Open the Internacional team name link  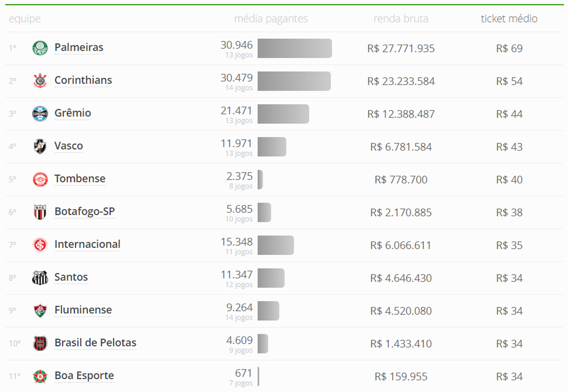pos(87,244)
